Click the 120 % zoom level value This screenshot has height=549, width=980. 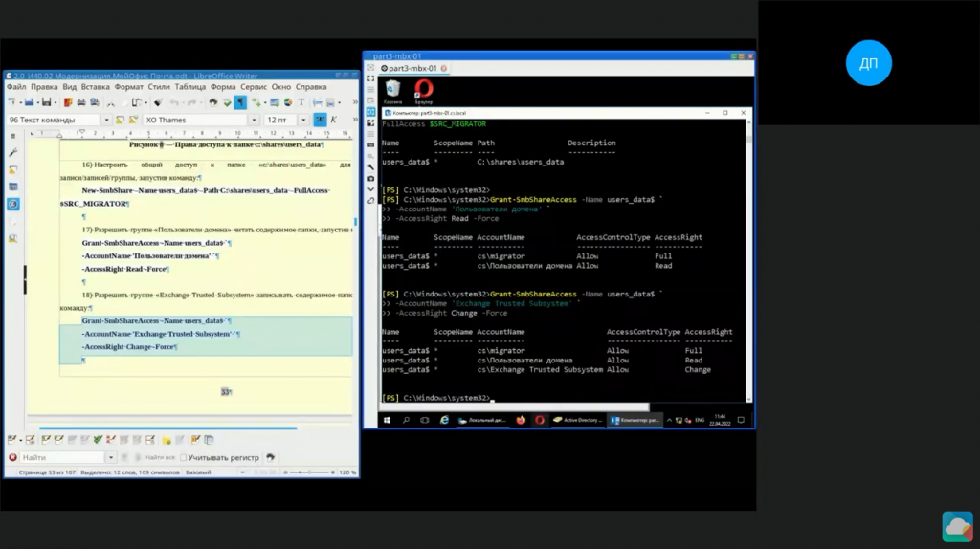[347, 472]
